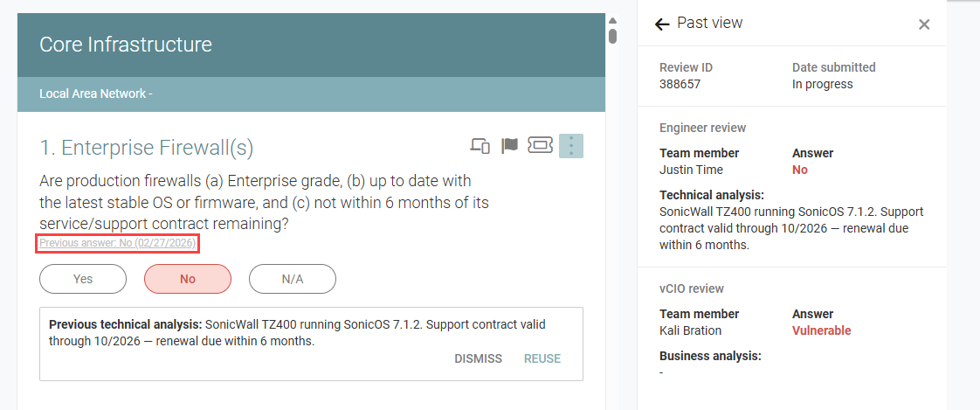The image size is (980, 410).
Task: Click the vertical scrollbar thumb
Action: click(613, 36)
